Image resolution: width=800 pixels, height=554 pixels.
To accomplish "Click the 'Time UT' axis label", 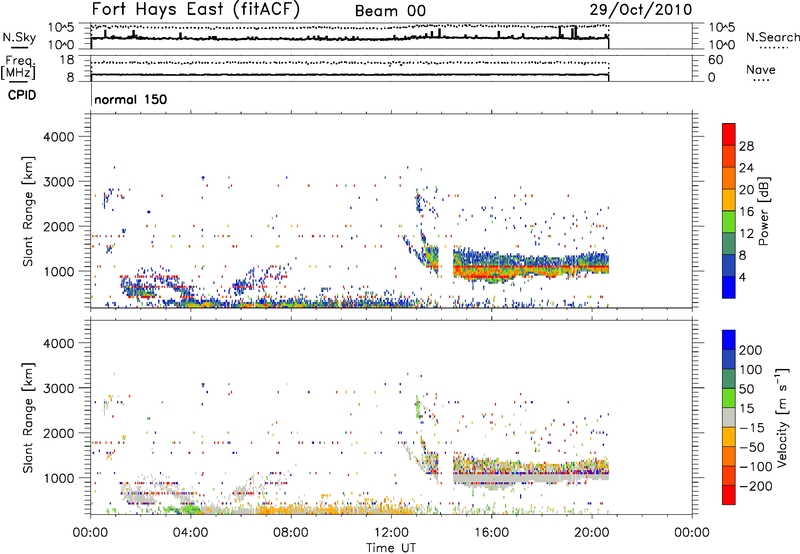I will 391,547.
